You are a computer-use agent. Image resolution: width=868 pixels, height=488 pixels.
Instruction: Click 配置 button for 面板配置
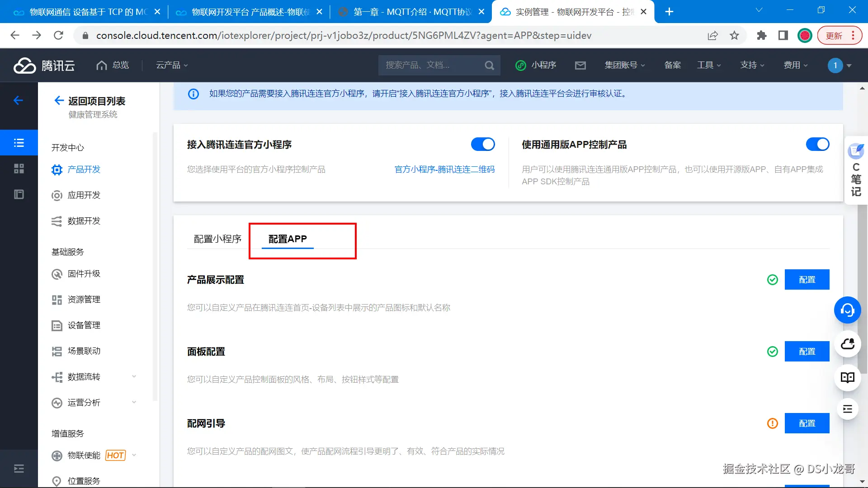[807, 352]
